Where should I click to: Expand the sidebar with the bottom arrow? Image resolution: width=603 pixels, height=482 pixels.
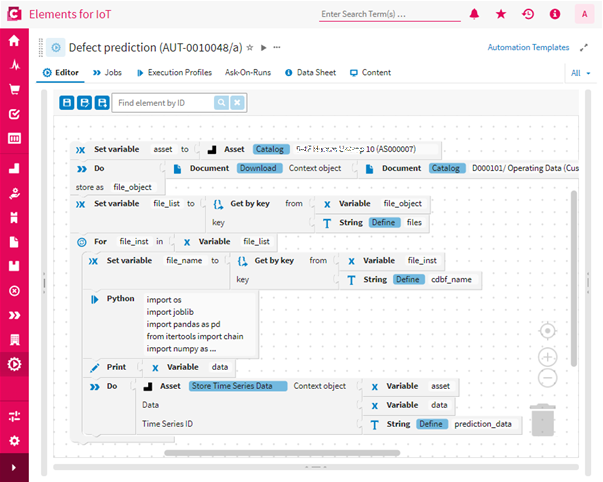pos(14,467)
